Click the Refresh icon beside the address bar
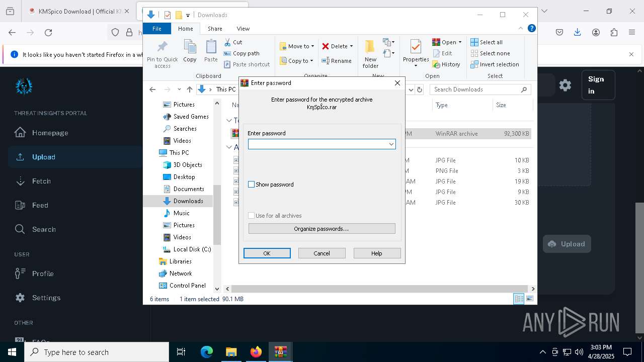644x362 pixels. click(x=420, y=89)
